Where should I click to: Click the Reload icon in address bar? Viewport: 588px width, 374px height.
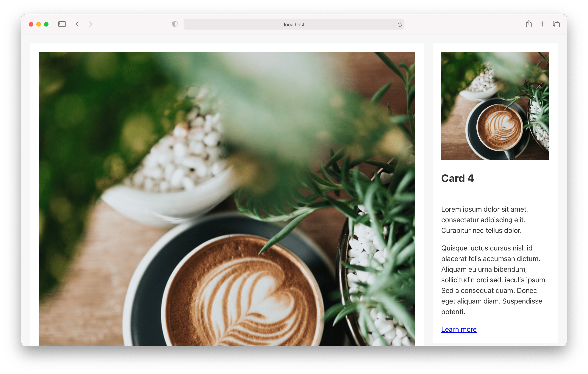point(399,24)
